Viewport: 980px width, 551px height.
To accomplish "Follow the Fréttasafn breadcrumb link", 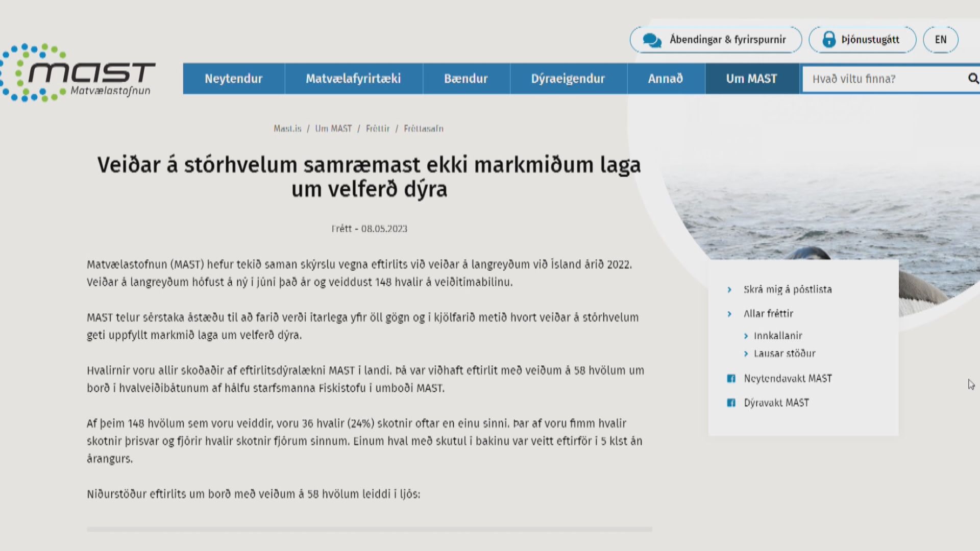I will click(423, 129).
